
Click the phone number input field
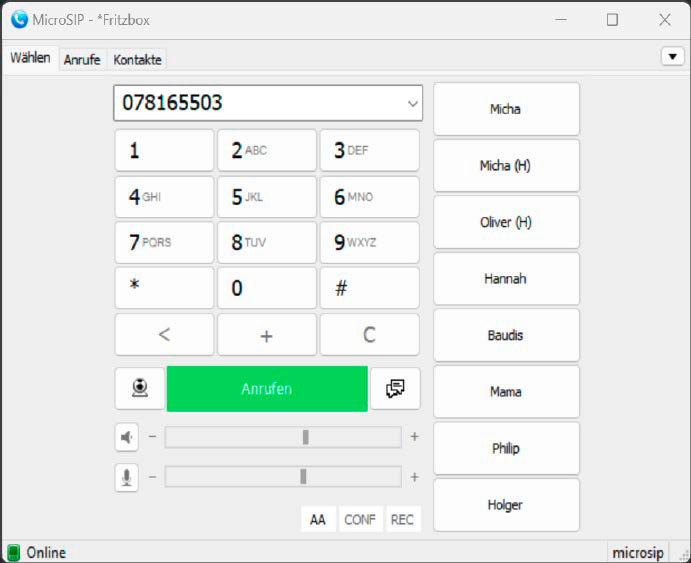pyautogui.click(x=260, y=103)
